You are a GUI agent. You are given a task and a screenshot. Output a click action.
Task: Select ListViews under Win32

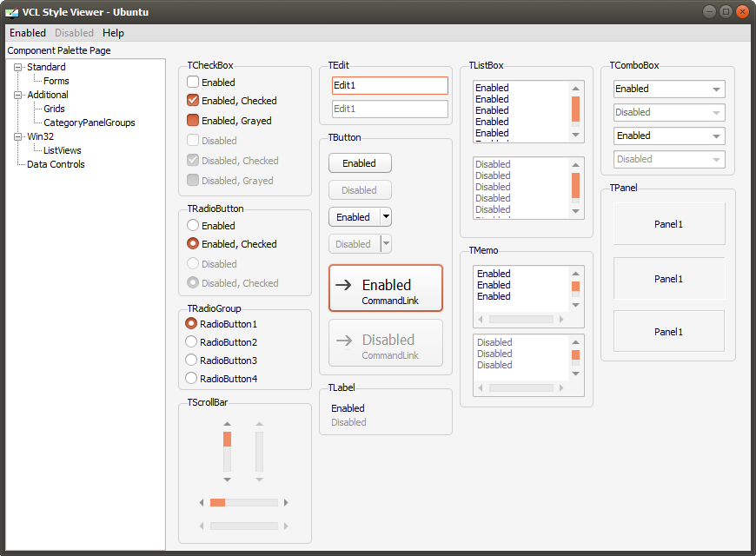(63, 150)
